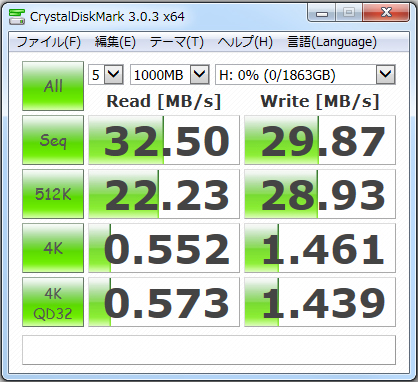Click the Write [MB/s] column header
This screenshot has width=418, height=382.
[x=320, y=101]
